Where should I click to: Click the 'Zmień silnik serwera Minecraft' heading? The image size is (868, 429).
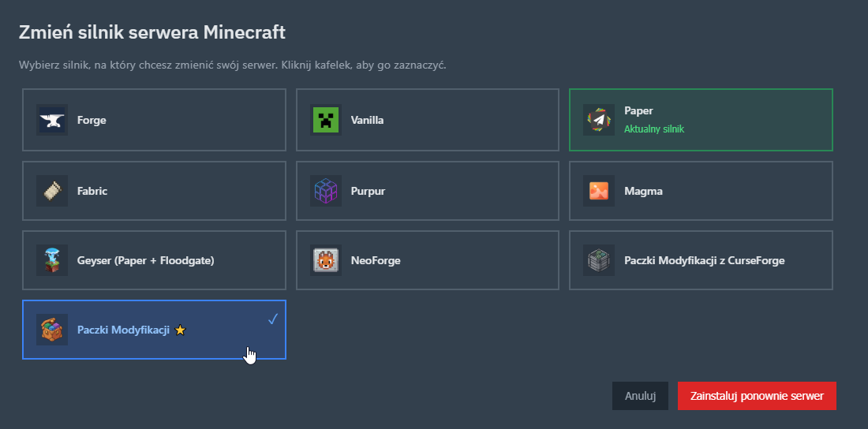[152, 32]
